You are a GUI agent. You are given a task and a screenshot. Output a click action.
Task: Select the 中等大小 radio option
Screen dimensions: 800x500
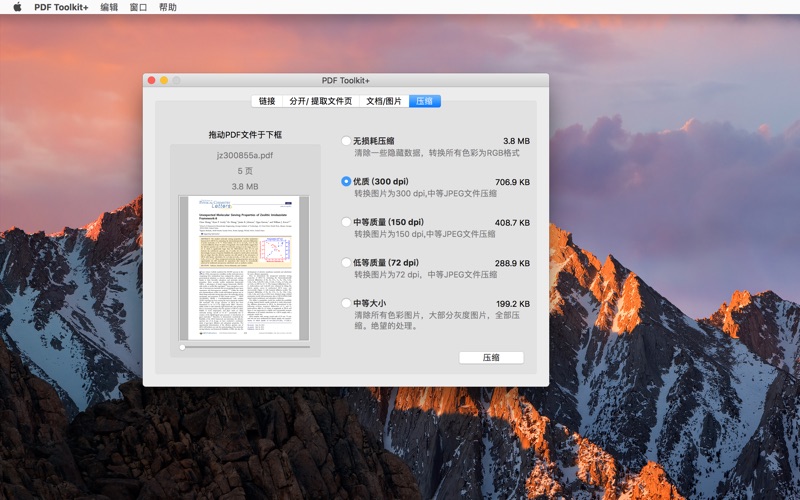346,303
